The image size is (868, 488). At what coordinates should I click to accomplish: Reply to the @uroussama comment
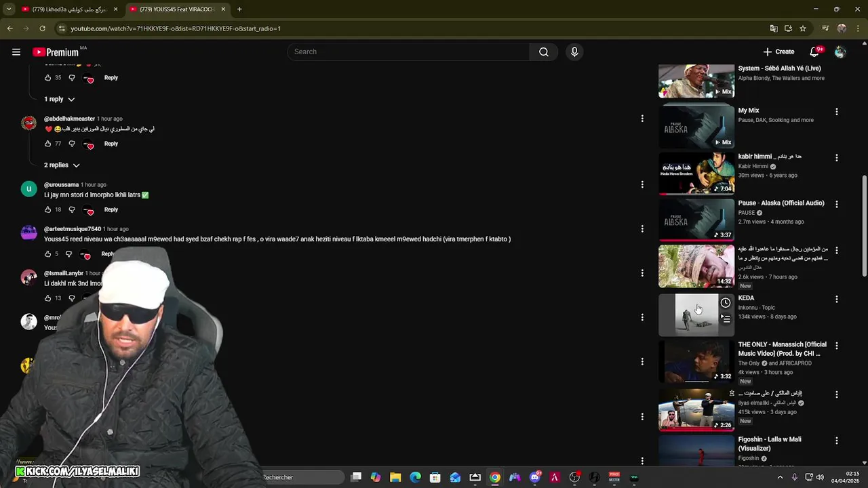(111, 209)
